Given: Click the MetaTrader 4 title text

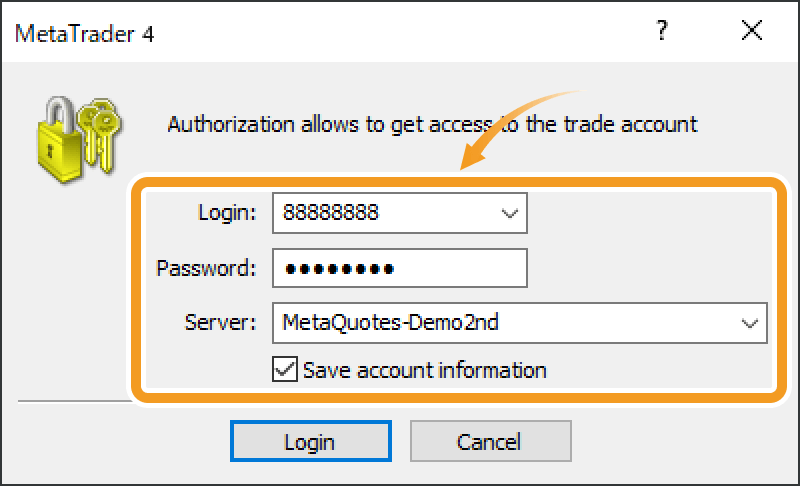Looking at the screenshot, I should (x=84, y=33).
